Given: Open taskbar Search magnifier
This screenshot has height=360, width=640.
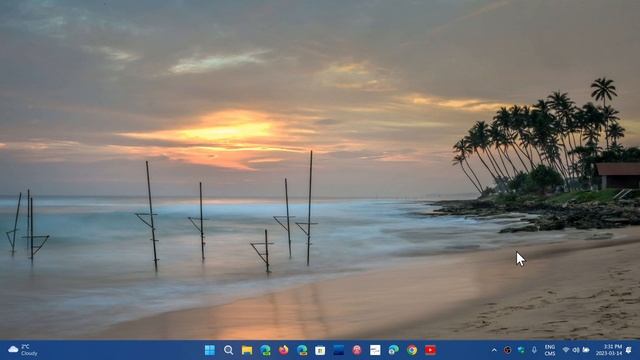Looking at the screenshot, I should pos(229,350).
